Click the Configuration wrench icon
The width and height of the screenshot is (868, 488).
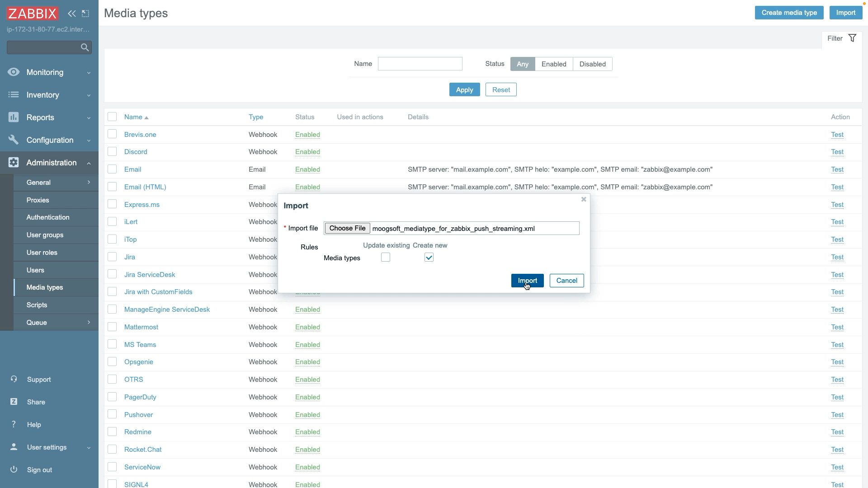point(14,140)
